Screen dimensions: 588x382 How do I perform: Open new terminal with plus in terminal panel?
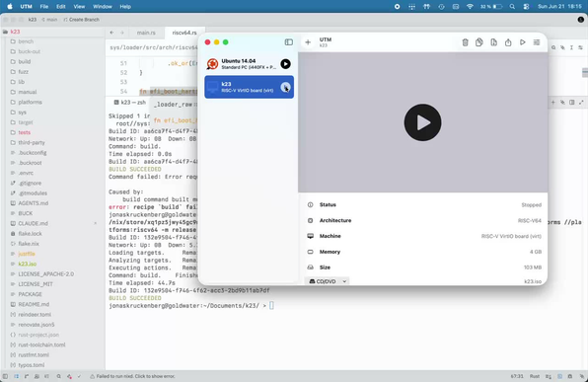(552, 102)
